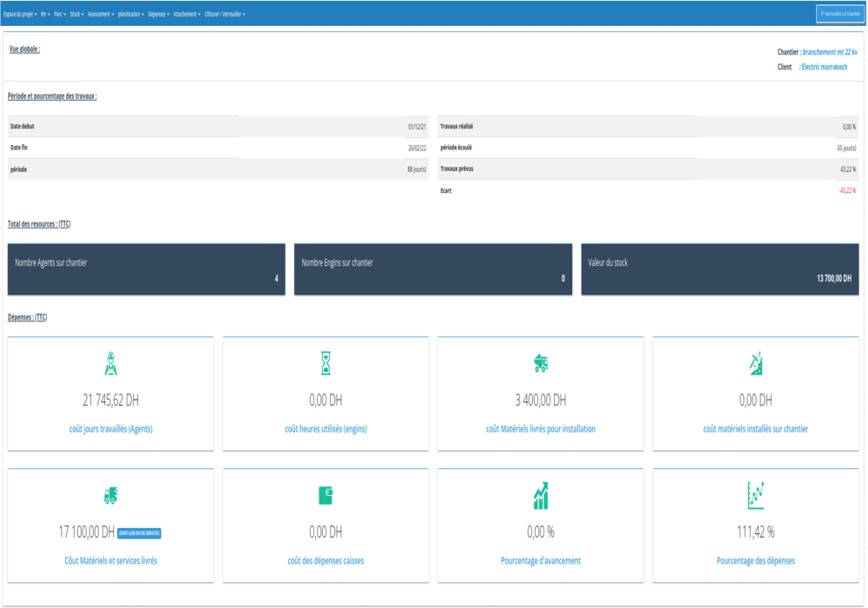Viewport: 868px width, 608px height.
Task: Click the delivery truck icon
Action: coord(110,495)
